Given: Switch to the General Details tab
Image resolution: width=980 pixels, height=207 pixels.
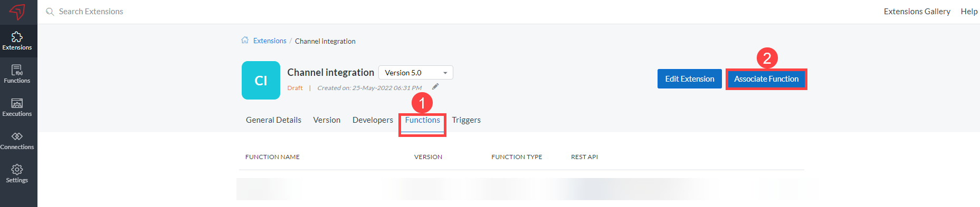Looking at the screenshot, I should coord(273,120).
